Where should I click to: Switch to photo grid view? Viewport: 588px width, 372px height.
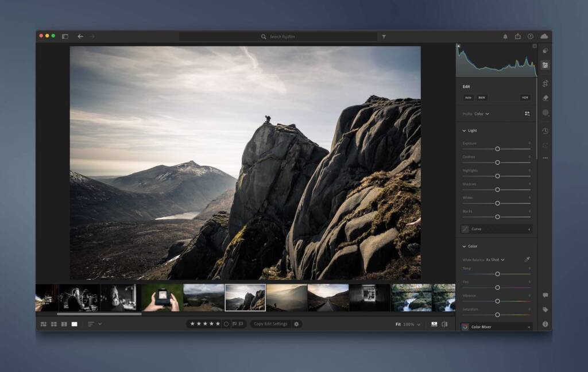click(x=44, y=324)
